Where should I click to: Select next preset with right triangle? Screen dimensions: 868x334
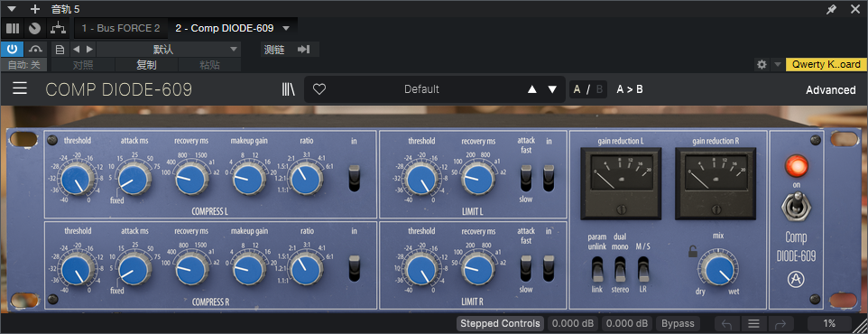(x=89, y=50)
